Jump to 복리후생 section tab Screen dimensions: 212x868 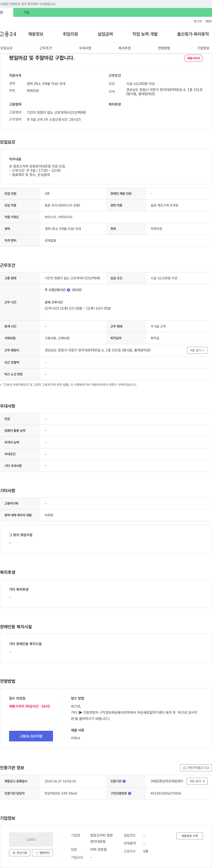124,48
